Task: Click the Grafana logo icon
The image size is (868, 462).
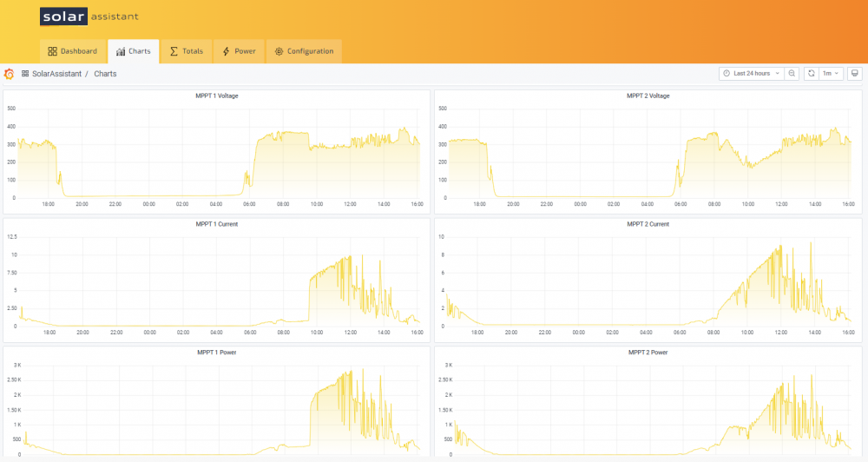Action: tap(9, 74)
